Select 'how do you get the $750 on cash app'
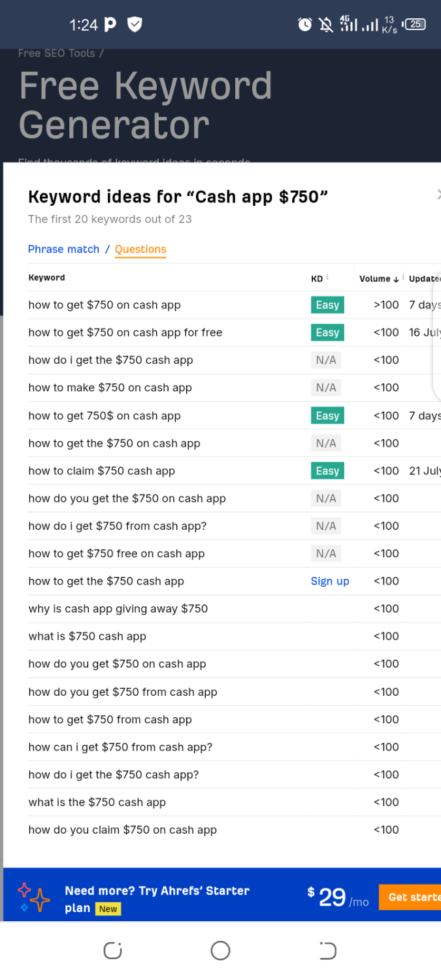This screenshot has width=441, height=980. pos(127,498)
